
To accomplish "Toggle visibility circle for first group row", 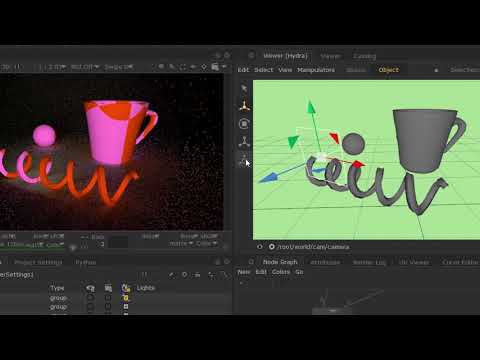I will 90,298.
